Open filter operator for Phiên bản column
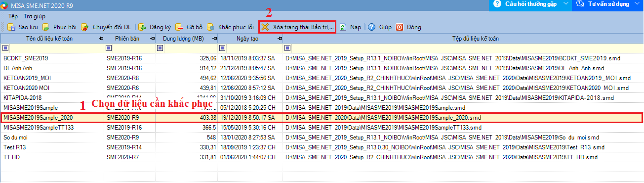 [109, 48]
